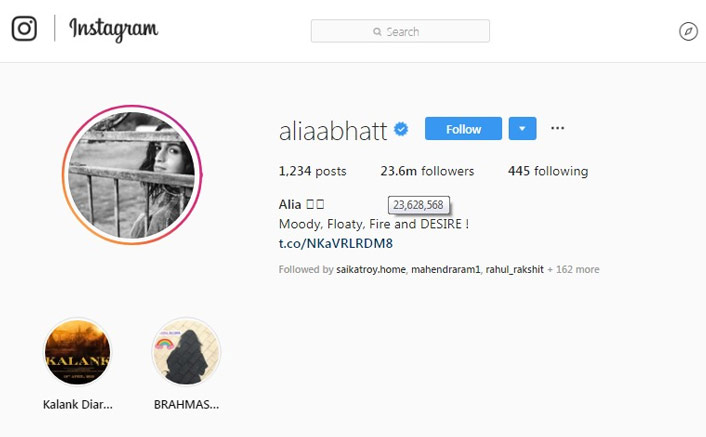The image size is (706, 437).
Task: Click the Instagram wordmark logo
Action: pyautogui.click(x=113, y=29)
